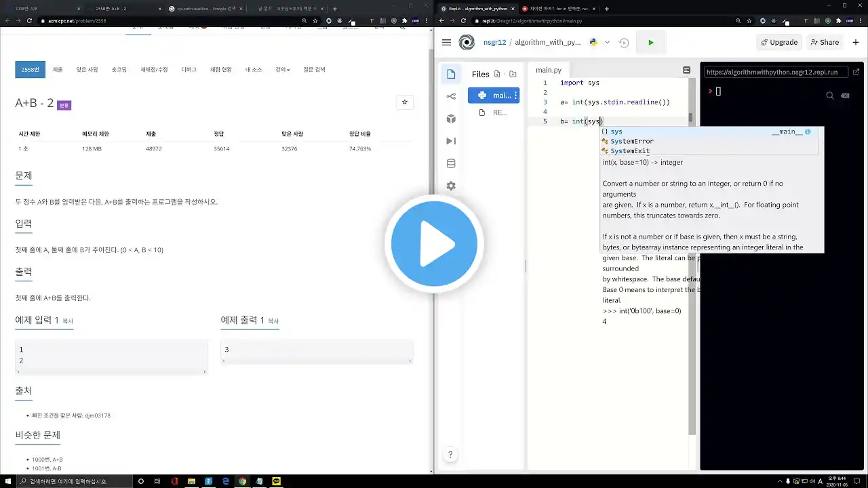Expand the 강의 dropdown menu

coord(282,69)
